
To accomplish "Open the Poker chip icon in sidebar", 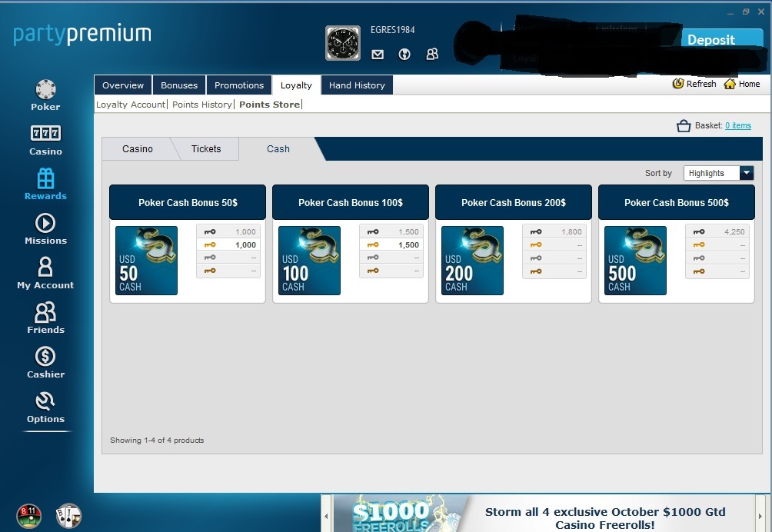I will tap(45, 90).
